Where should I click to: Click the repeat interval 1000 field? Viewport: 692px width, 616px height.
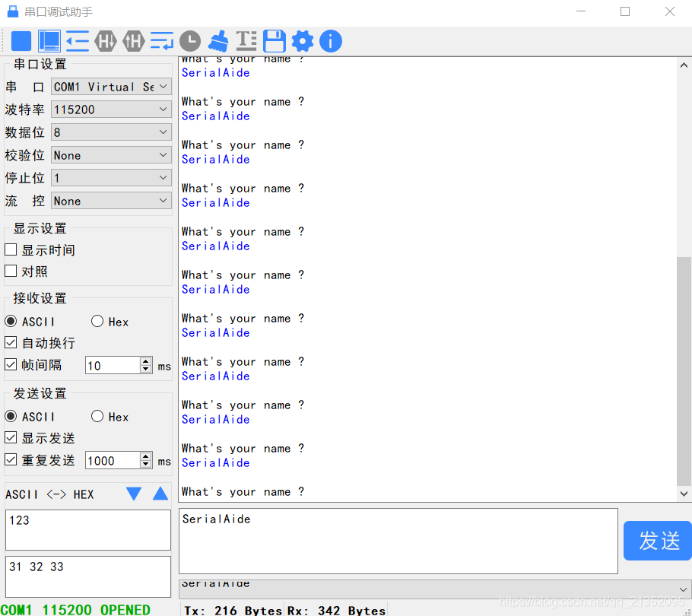coord(113,460)
